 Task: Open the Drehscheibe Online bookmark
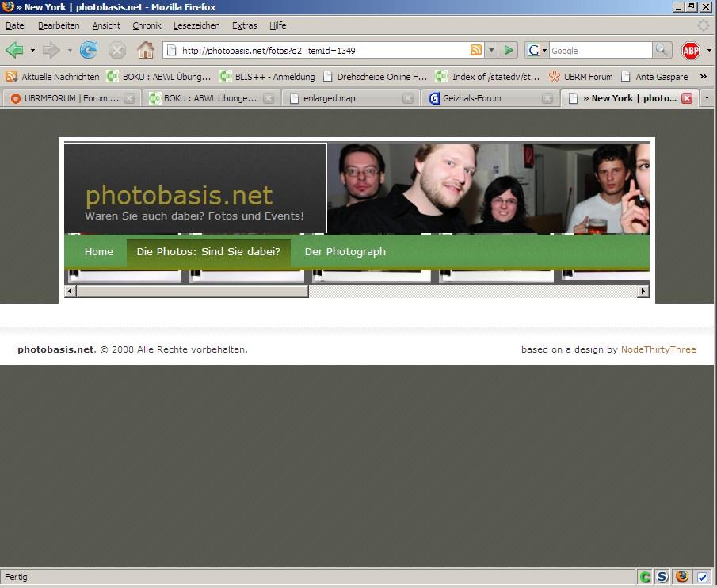point(375,77)
